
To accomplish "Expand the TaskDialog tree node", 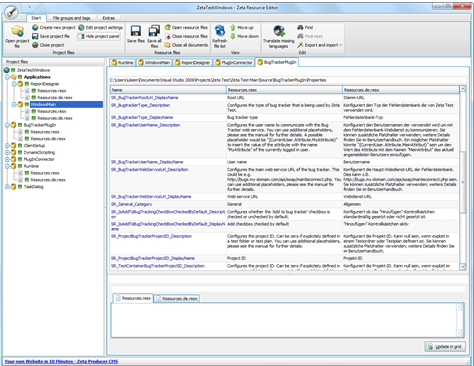I will (7, 187).
